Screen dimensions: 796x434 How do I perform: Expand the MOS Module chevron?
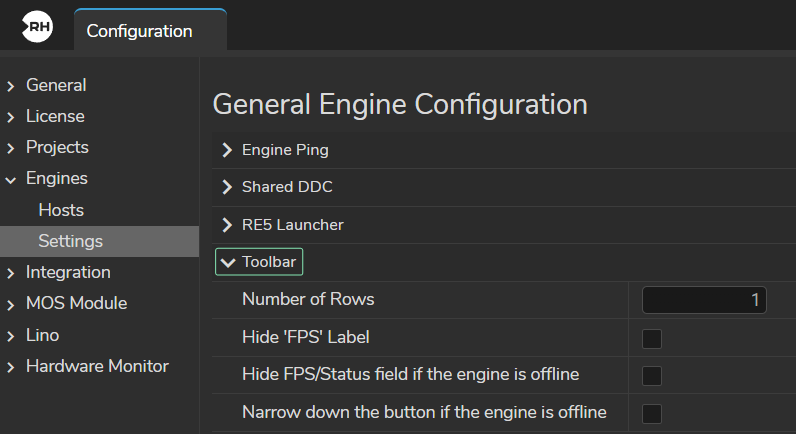tap(11, 305)
